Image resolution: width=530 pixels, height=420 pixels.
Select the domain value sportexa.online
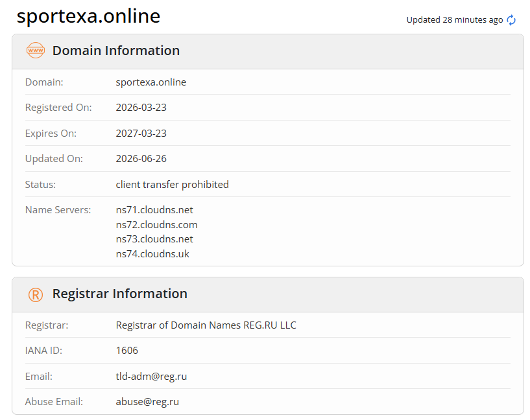coord(151,82)
